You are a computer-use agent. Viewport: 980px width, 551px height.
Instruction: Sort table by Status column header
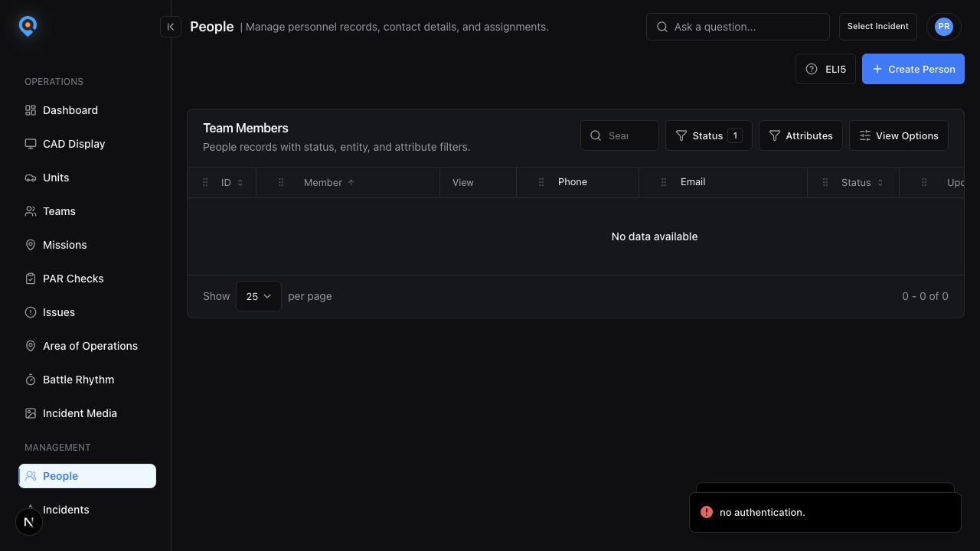(x=862, y=182)
